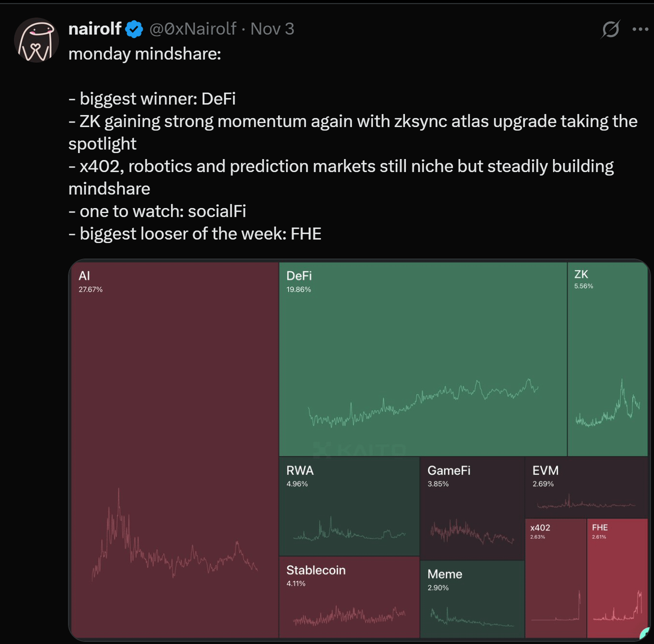Screen dimensions: 654x644
Task: Click the EVM tile
Action: (586, 488)
